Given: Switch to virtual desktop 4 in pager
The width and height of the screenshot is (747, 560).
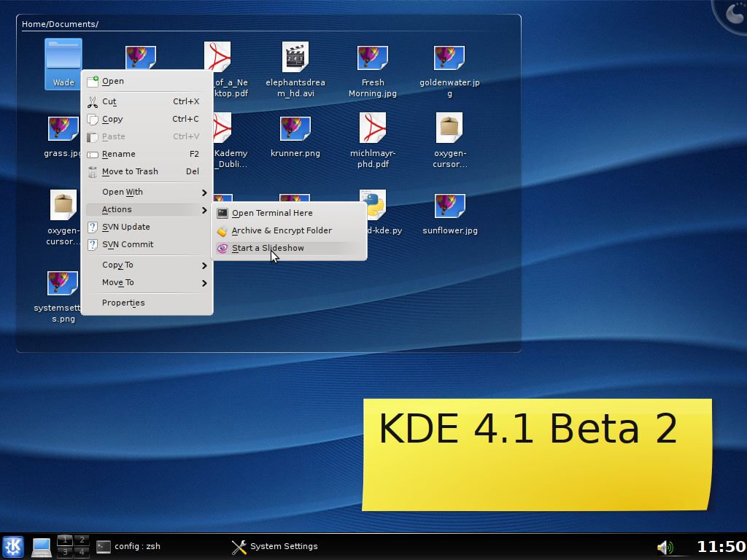Looking at the screenshot, I should pyautogui.click(x=82, y=553).
